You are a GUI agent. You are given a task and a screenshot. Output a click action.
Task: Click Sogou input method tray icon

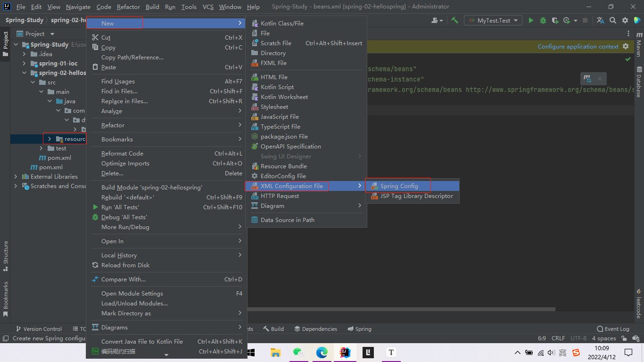tap(576, 352)
